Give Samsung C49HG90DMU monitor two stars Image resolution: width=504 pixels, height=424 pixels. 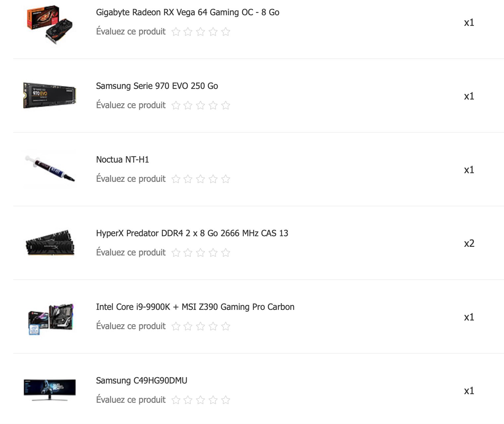pyautogui.click(x=188, y=400)
